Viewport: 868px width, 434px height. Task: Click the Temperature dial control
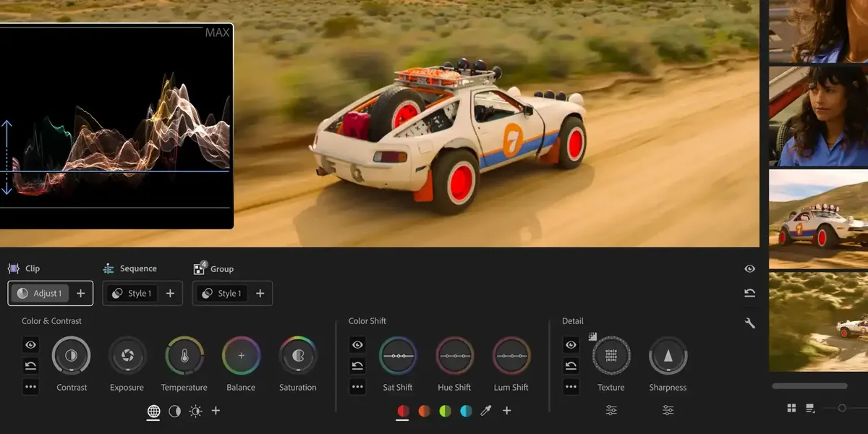pyautogui.click(x=184, y=355)
